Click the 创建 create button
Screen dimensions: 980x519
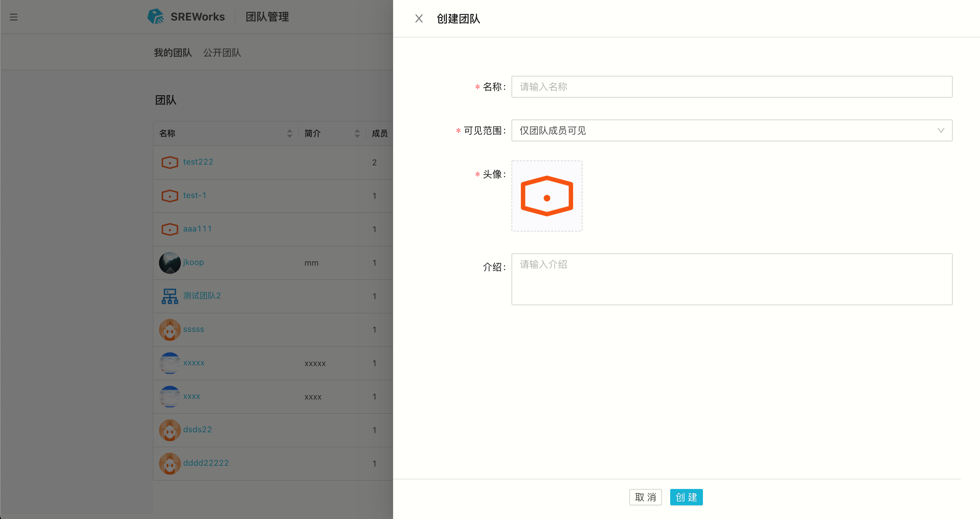pyautogui.click(x=686, y=497)
